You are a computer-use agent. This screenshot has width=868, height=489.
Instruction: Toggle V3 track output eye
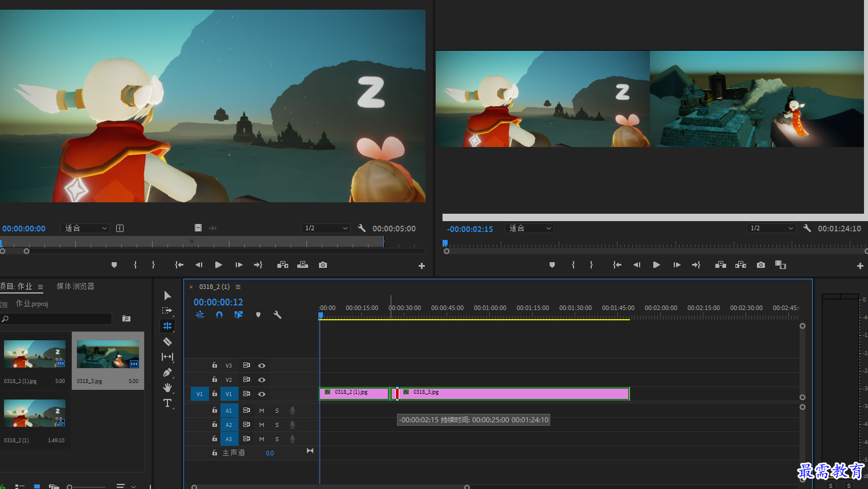coord(262,365)
